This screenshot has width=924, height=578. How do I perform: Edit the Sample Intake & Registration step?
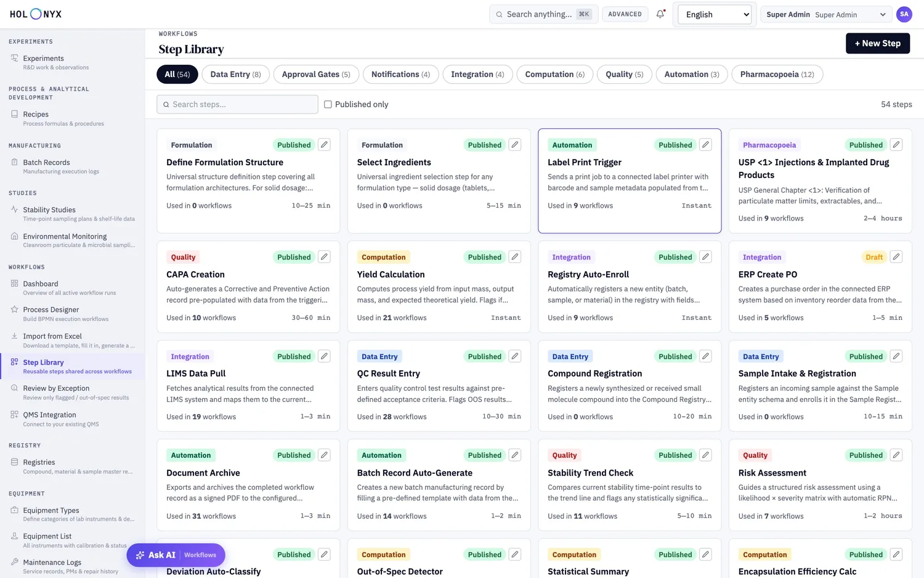[x=896, y=356]
